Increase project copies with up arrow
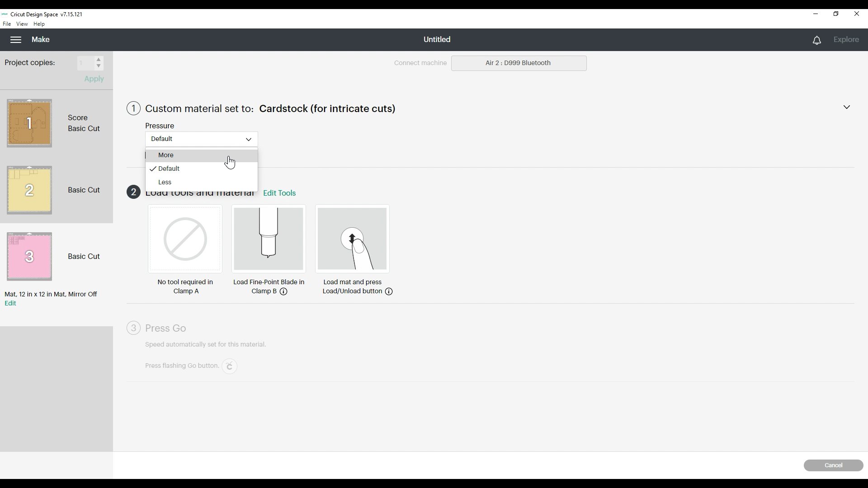Image resolution: width=868 pixels, height=488 pixels. (x=99, y=60)
